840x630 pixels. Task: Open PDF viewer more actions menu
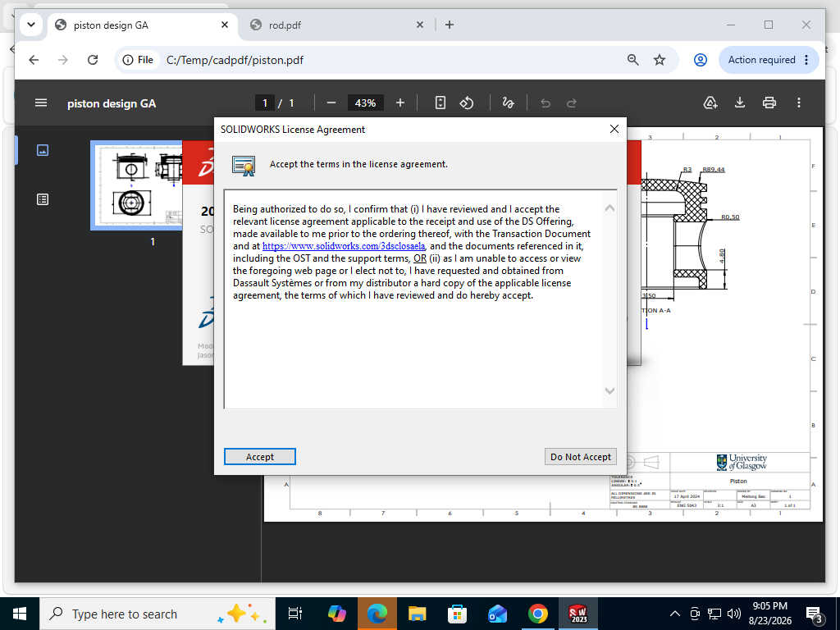click(x=799, y=103)
